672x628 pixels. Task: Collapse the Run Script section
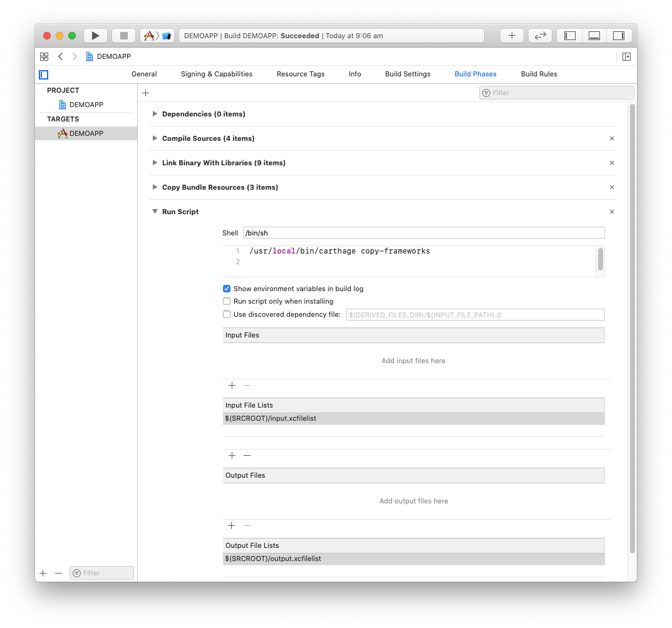point(155,212)
